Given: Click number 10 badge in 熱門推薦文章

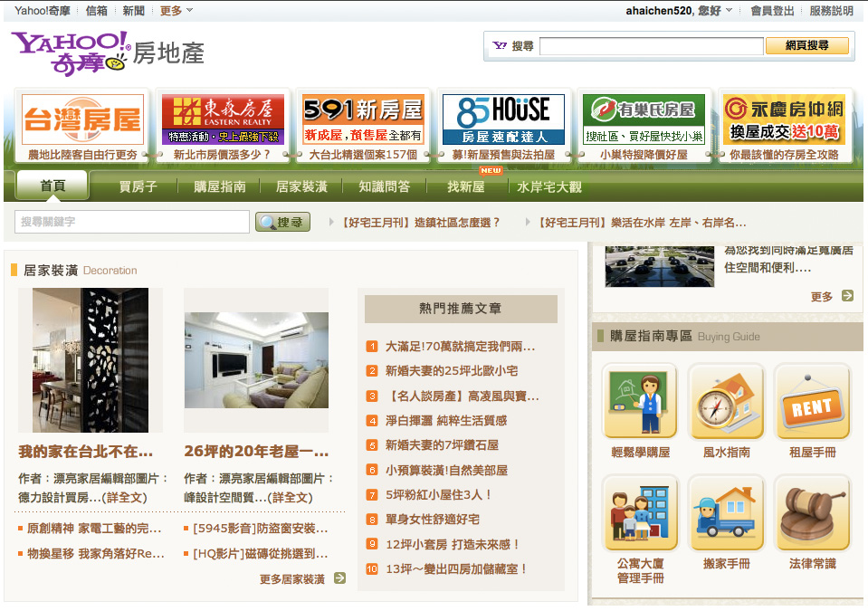Looking at the screenshot, I should coord(372,568).
